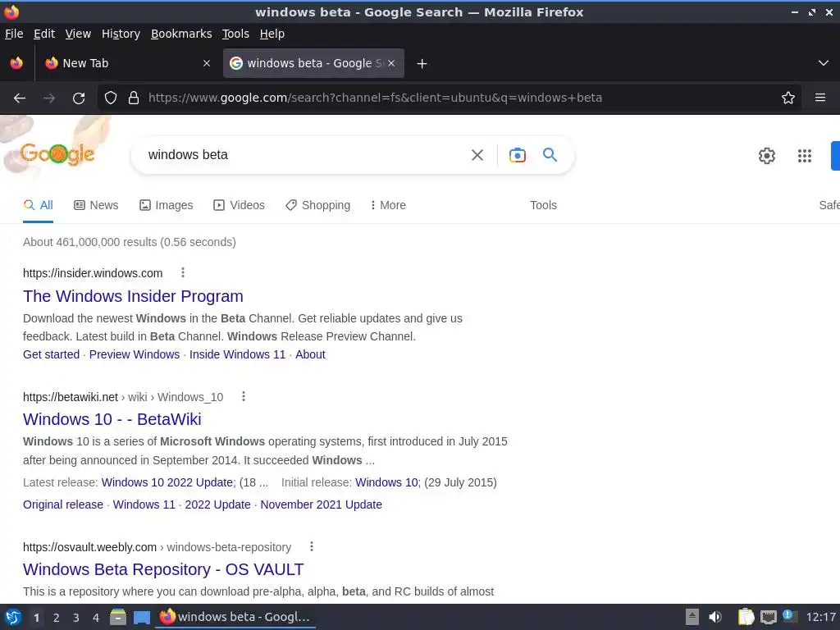This screenshot has width=840, height=630.
Task: Bookmark this page with the star icon
Action: point(788,98)
